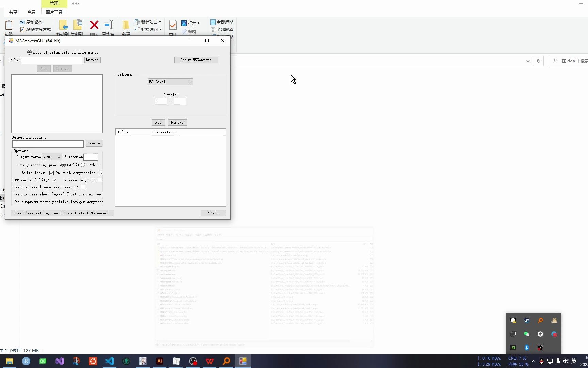Toggle the TPP compatibility checkbox
The image size is (588, 368).
click(x=54, y=180)
